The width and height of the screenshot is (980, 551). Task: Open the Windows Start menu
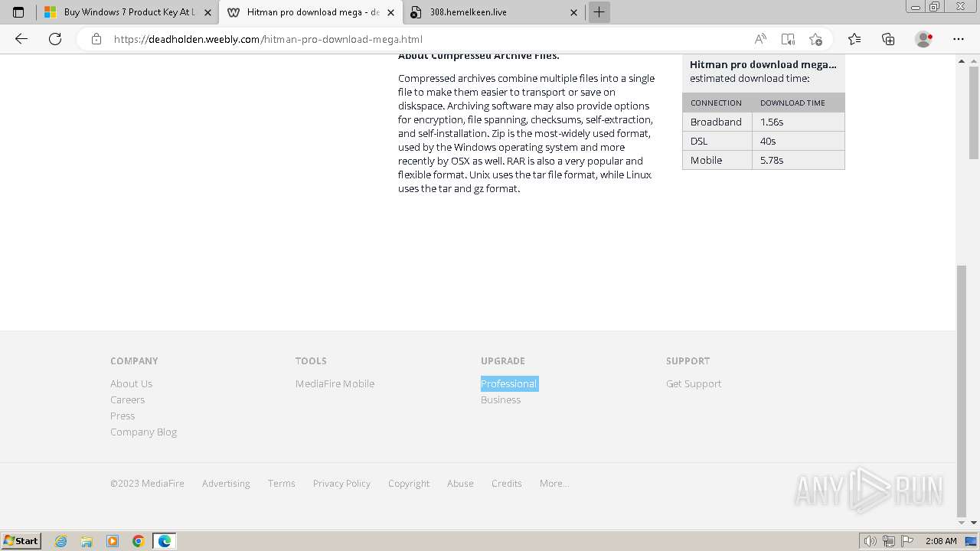(x=21, y=540)
